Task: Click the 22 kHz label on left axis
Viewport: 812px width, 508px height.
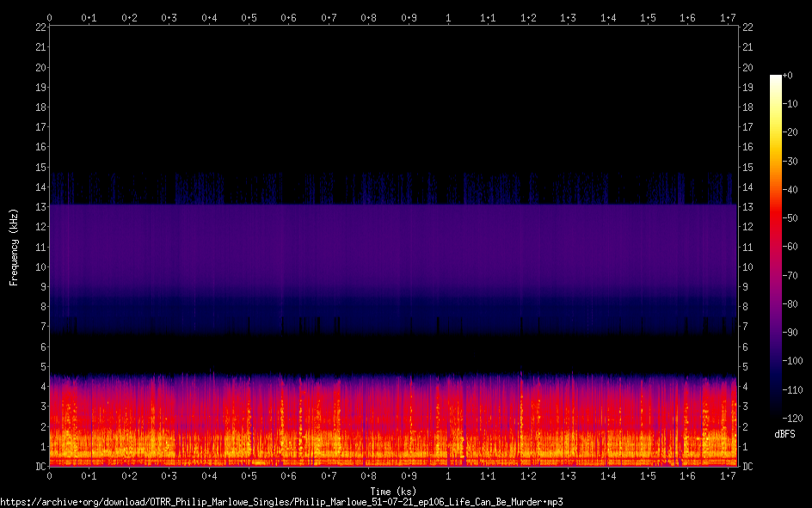Action: point(39,28)
